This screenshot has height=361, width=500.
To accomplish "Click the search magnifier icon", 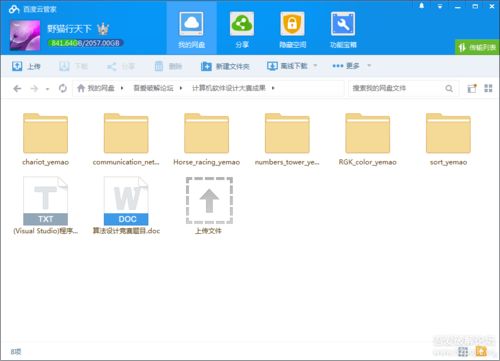I will pyautogui.click(x=449, y=88).
